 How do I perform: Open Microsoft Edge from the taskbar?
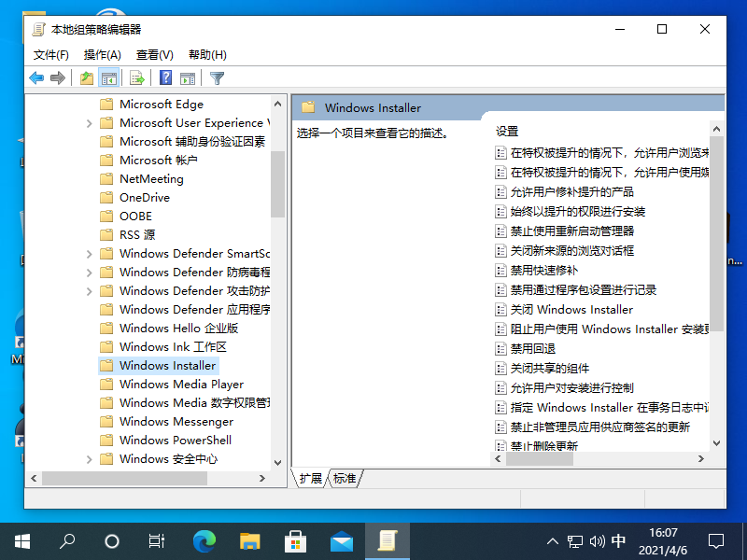tap(204, 540)
